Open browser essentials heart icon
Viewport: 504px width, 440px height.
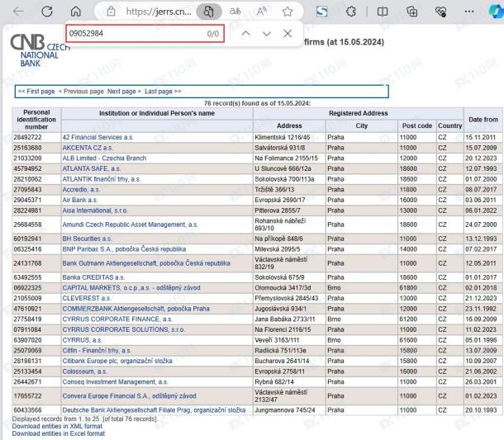pyautogui.click(x=440, y=12)
